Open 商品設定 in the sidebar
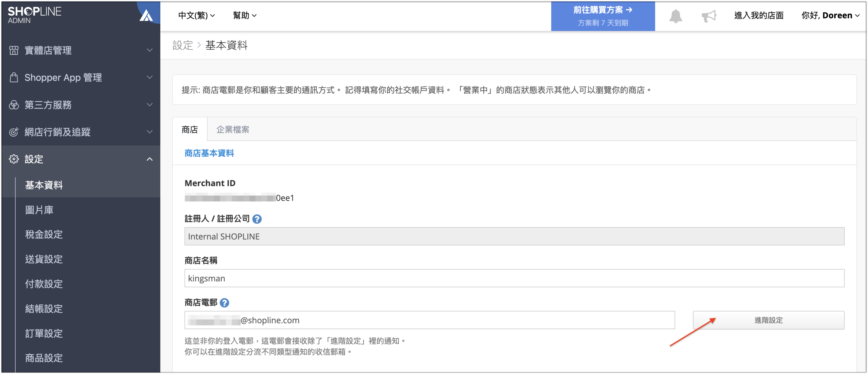The height and width of the screenshot is (374, 868). (44, 358)
